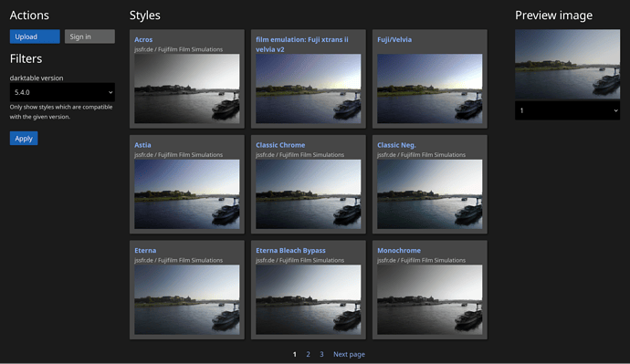This screenshot has height=364, width=630.
Task: Open the Monochrome style link
Action: point(399,251)
